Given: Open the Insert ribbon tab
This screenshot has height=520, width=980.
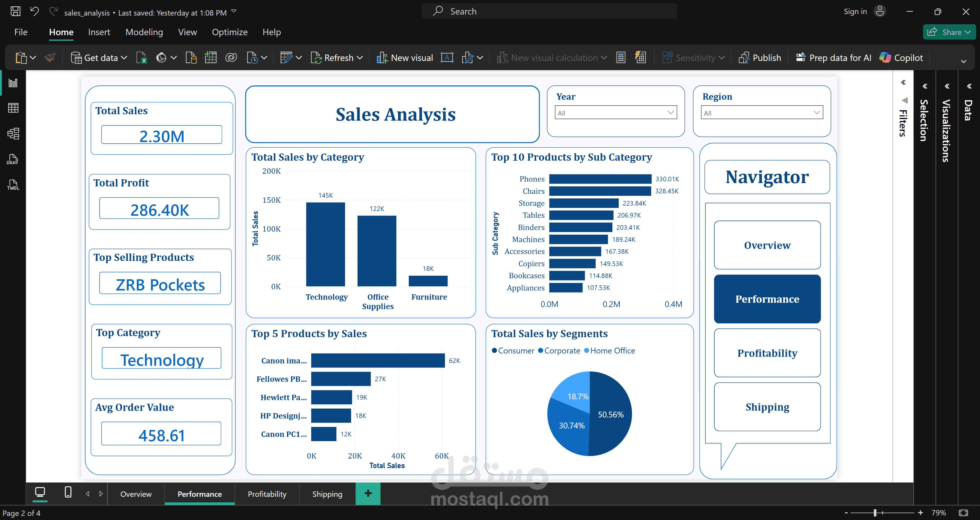Looking at the screenshot, I should [x=99, y=32].
